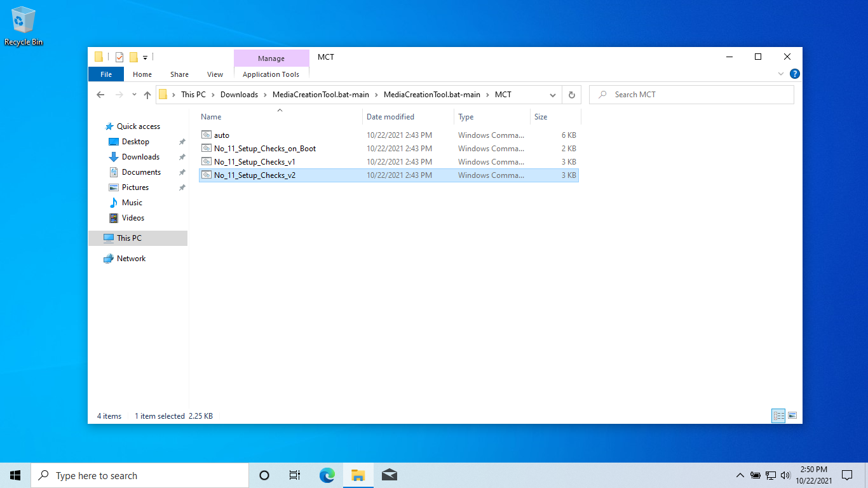The width and height of the screenshot is (868, 488).
Task: Expand the address bar history dropdown
Action: [552, 95]
